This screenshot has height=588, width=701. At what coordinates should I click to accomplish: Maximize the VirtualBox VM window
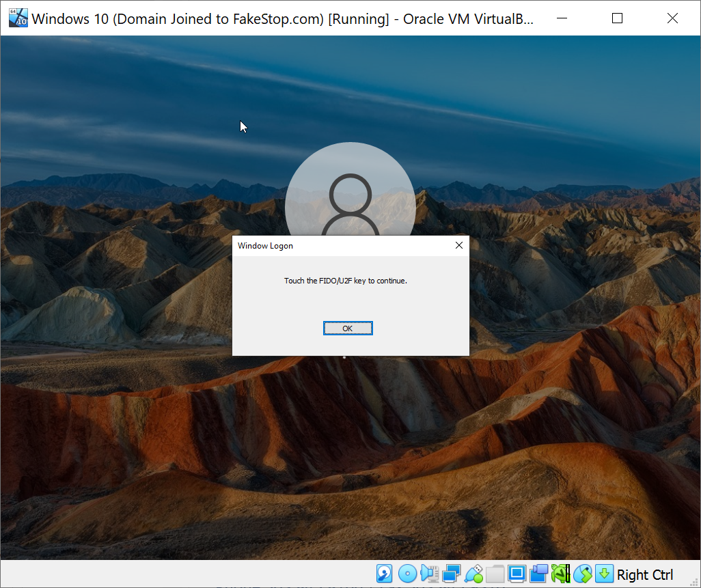[617, 18]
